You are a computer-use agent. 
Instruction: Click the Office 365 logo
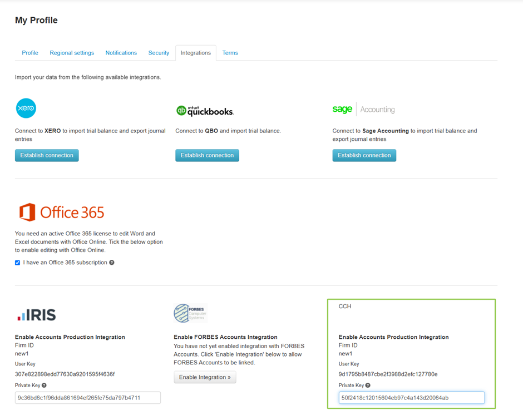(62, 213)
